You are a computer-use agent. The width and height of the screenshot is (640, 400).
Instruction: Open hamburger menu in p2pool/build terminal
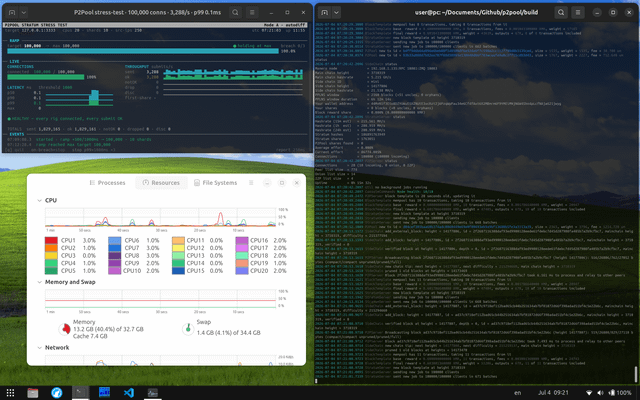coord(578,13)
